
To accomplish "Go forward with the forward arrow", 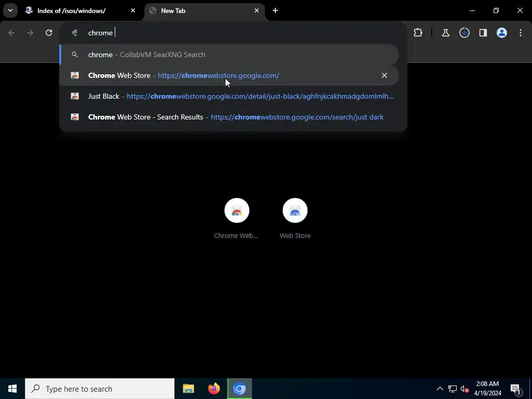I will pyautogui.click(x=30, y=33).
